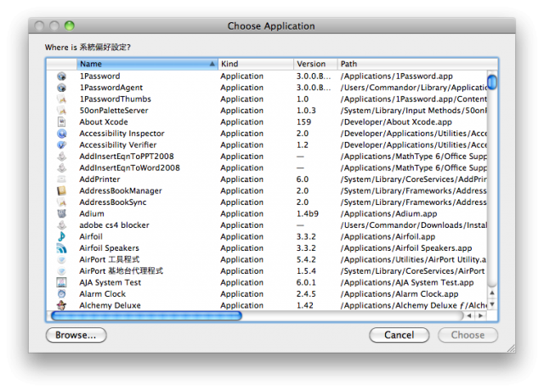Sort by the Version column header
The image size is (544, 392).
(315, 64)
